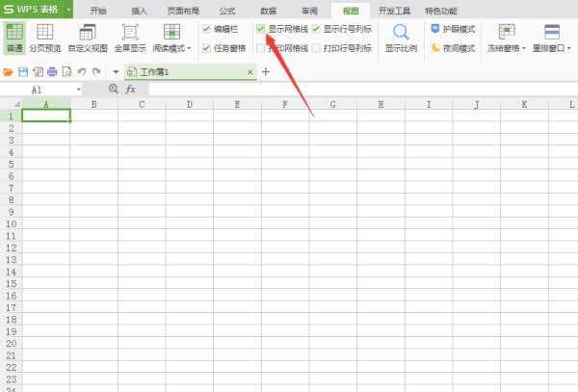Select column F header
The image size is (578, 392).
[285, 104]
